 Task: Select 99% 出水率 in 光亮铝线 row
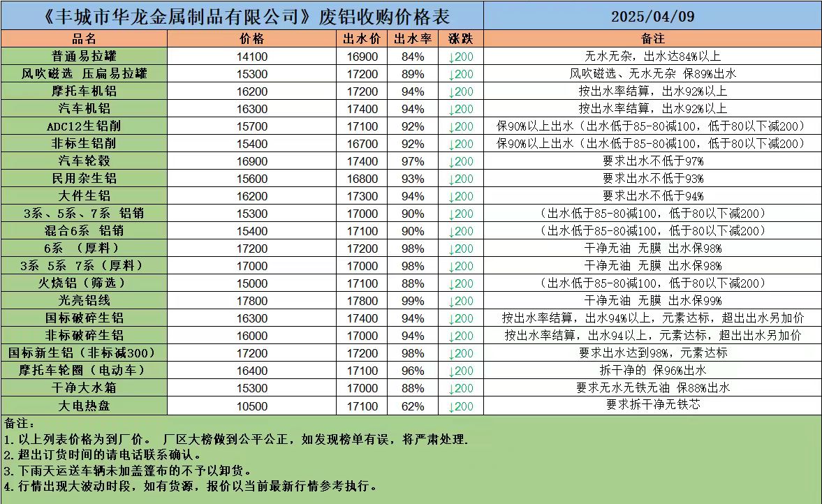(x=413, y=301)
